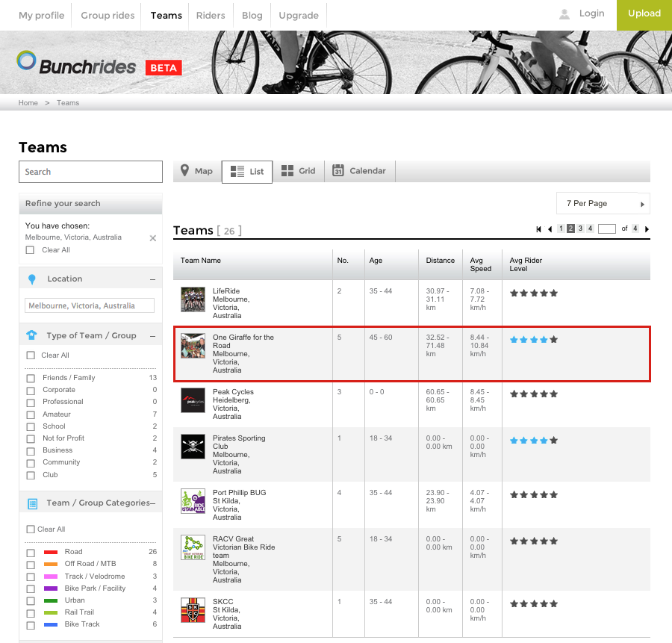This screenshot has height=643, width=672.
Task: Go to first page of results
Action: (x=538, y=229)
